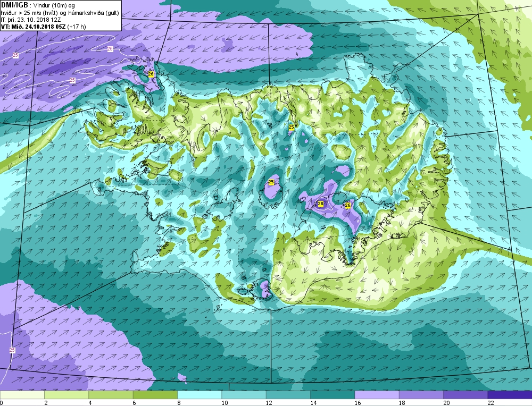The image size is (532, 406).
Task: Pick the 4–6 m/s green legend swatch
Action: click(111, 395)
